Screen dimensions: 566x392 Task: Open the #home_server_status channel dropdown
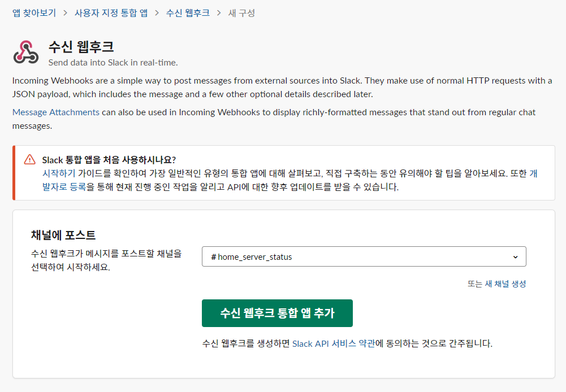(364, 256)
